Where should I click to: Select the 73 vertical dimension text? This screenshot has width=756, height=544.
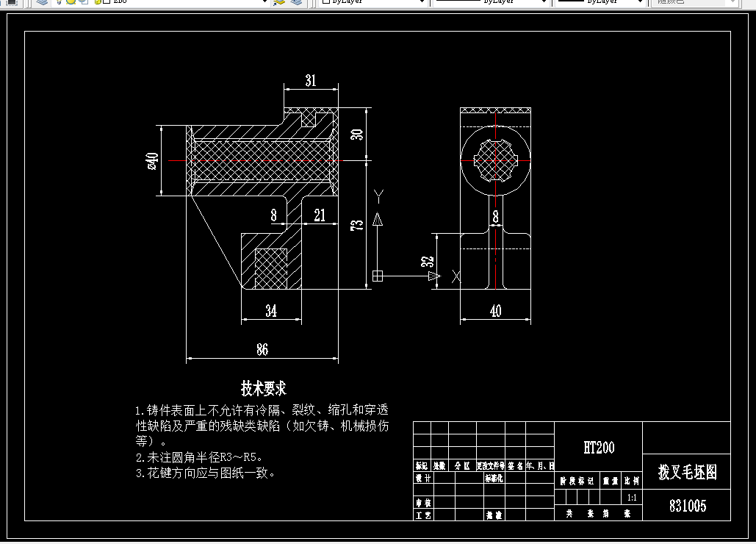357,225
